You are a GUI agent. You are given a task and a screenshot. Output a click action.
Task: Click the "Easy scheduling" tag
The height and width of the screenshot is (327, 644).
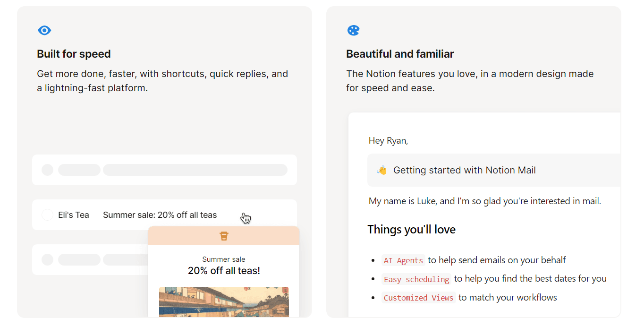coord(416,279)
